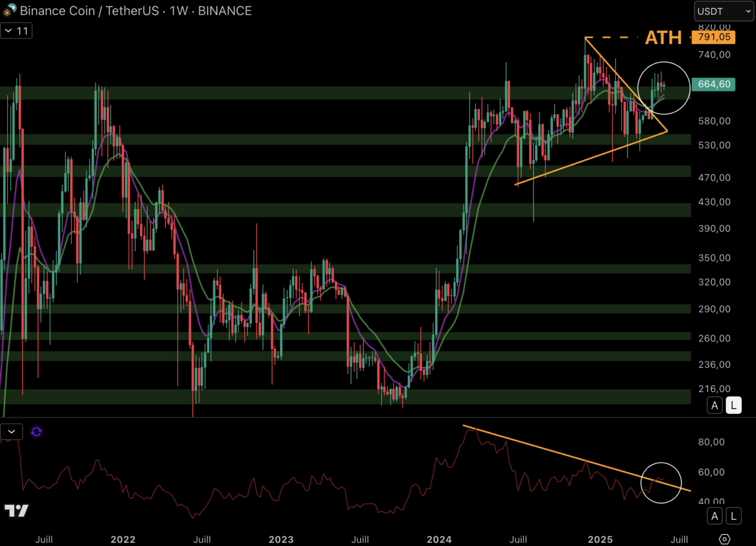
Task: Click the ATH annotation text
Action: coord(663,38)
